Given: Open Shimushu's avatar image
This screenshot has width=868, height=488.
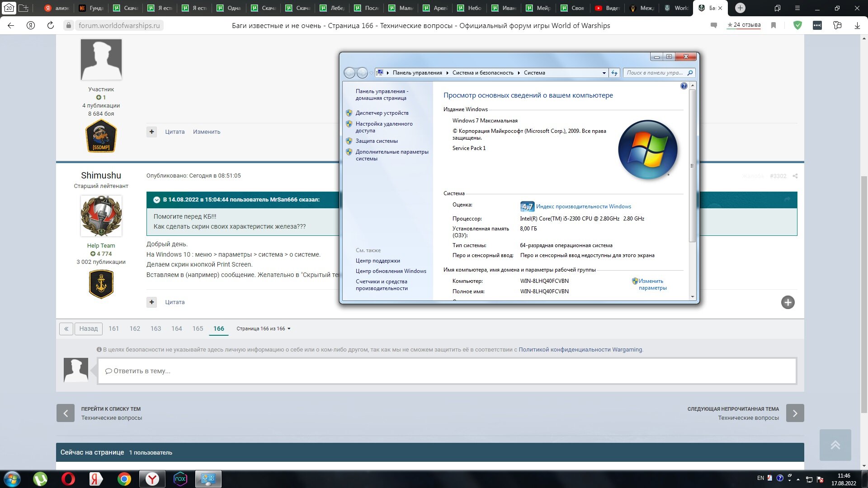Looking at the screenshot, I should 101,216.
